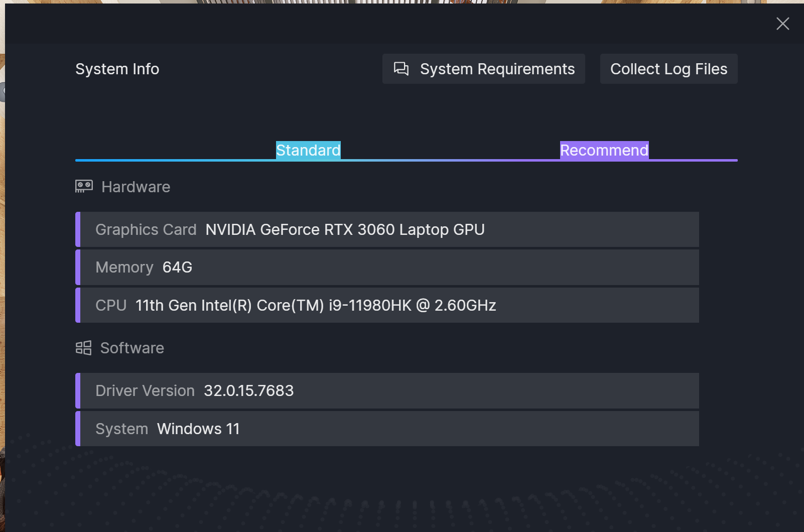The width and height of the screenshot is (804, 532).
Task: Click the windows grid icon next to Software
Action: pyautogui.click(x=83, y=348)
